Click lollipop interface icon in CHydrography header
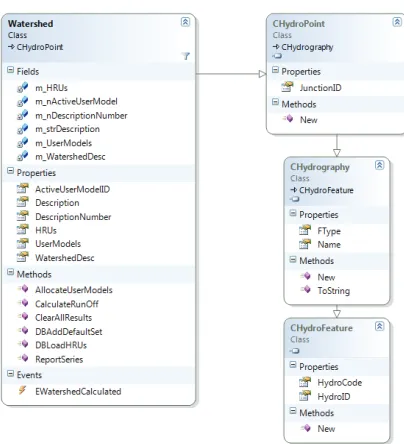This screenshot has height=444, width=404. tap(295, 199)
